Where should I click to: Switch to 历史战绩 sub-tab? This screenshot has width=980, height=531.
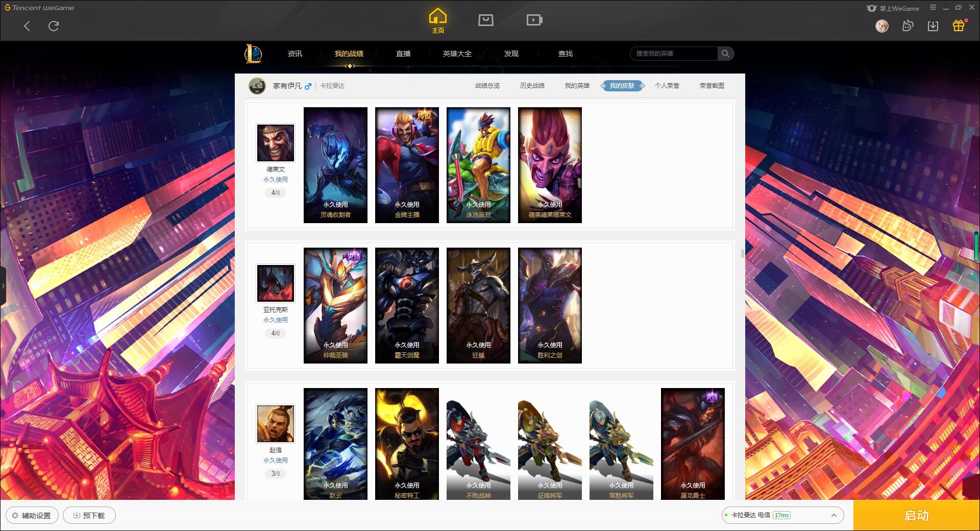(x=532, y=86)
